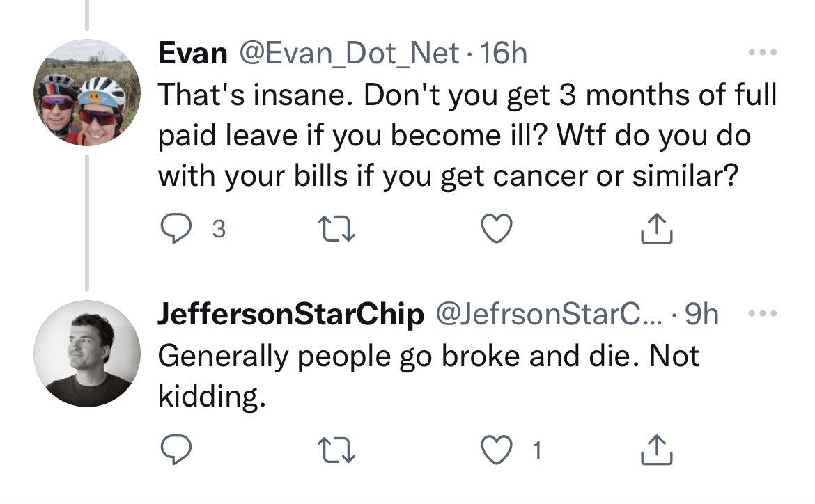
Task: Open the 9h timestamp on the reply
Action: pyautogui.click(x=701, y=315)
